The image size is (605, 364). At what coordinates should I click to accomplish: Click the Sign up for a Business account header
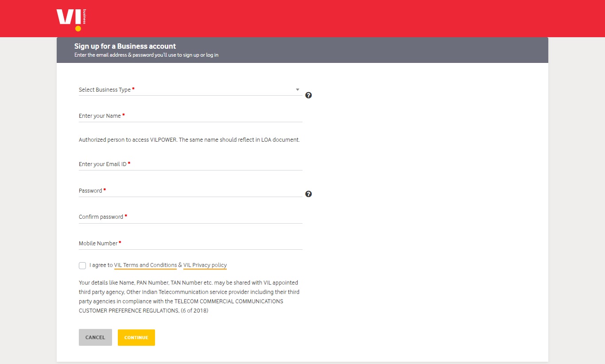125,46
